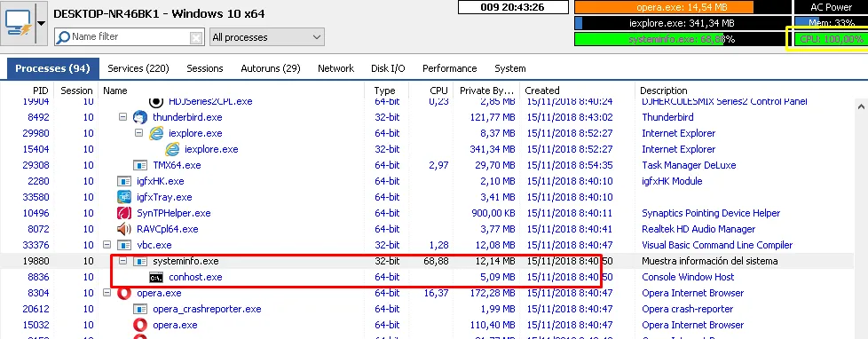Clear the Name filter with the X button
This screenshot has width=868, height=339.
(196, 37)
